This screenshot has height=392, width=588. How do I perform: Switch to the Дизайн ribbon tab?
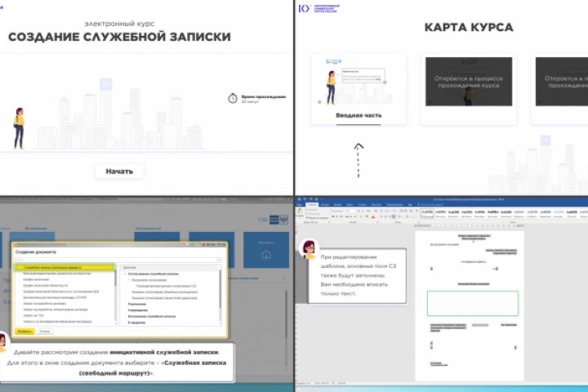(x=337, y=205)
